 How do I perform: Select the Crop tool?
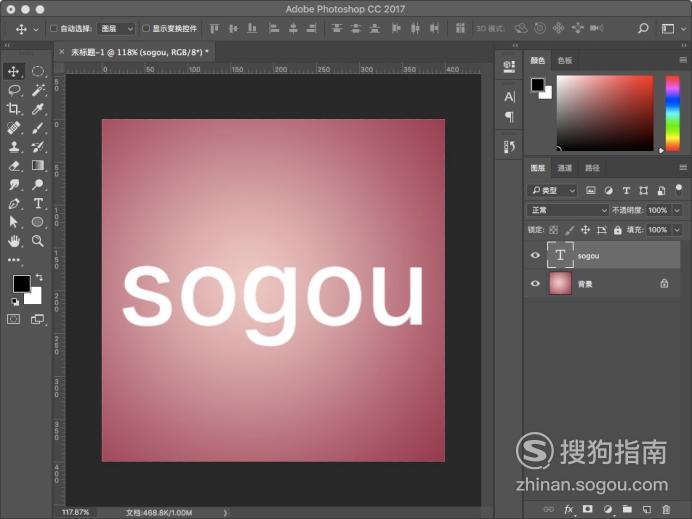tap(13, 109)
